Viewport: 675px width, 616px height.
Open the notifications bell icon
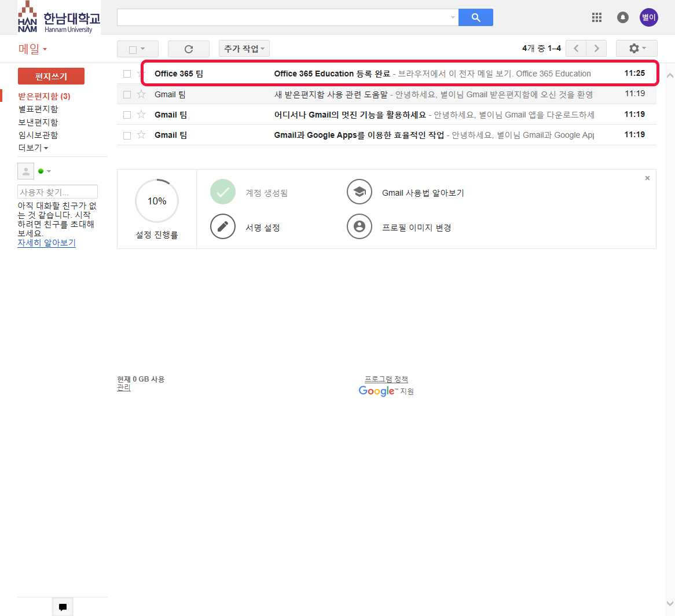click(622, 17)
